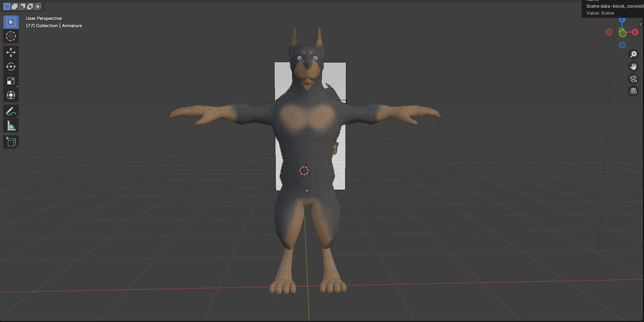Choose the Intersect Selection mode icon
The height and width of the screenshot is (322, 644).
coord(38,6)
